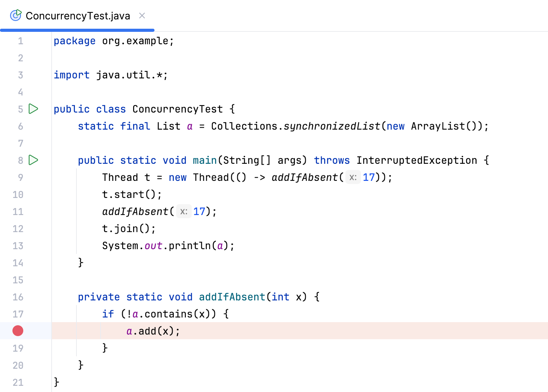Click line number 17 in the gutter
Screen dimensions: 548x392
[18, 314]
